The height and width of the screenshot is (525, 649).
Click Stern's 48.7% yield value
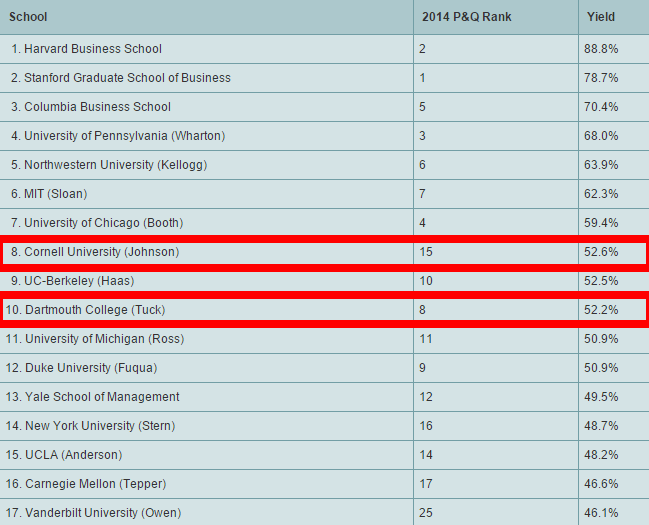pos(601,426)
